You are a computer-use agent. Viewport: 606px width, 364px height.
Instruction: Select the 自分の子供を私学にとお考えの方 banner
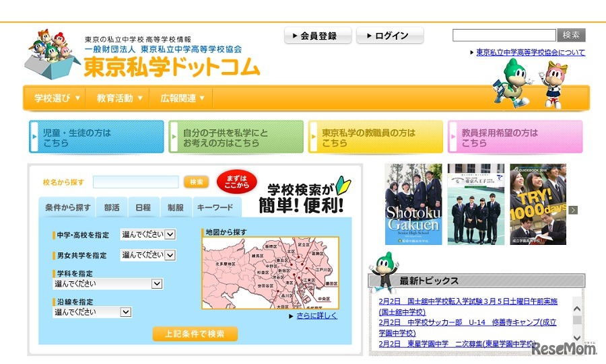pyautogui.click(x=236, y=137)
